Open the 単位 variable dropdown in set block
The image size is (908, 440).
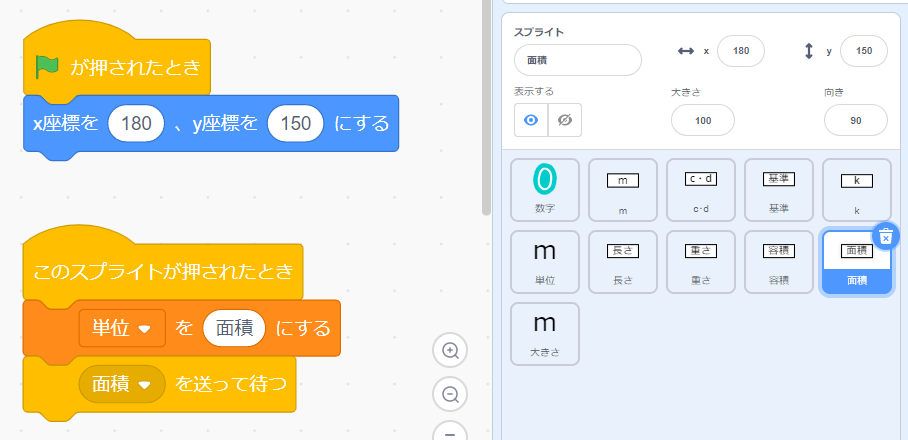(122, 328)
